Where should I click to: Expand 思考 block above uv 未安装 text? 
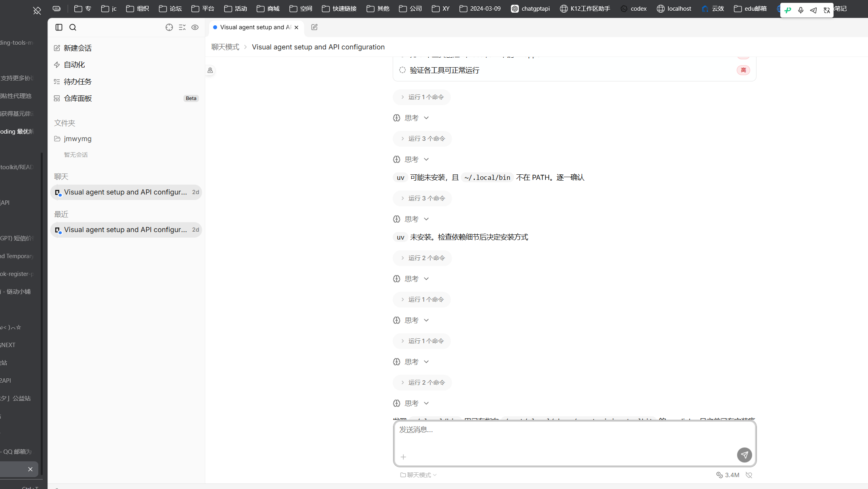pos(411,219)
